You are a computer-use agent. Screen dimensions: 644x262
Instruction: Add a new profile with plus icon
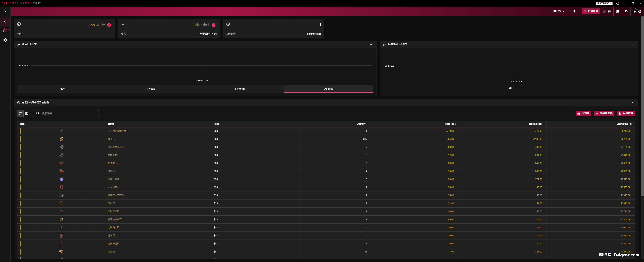(569, 11)
